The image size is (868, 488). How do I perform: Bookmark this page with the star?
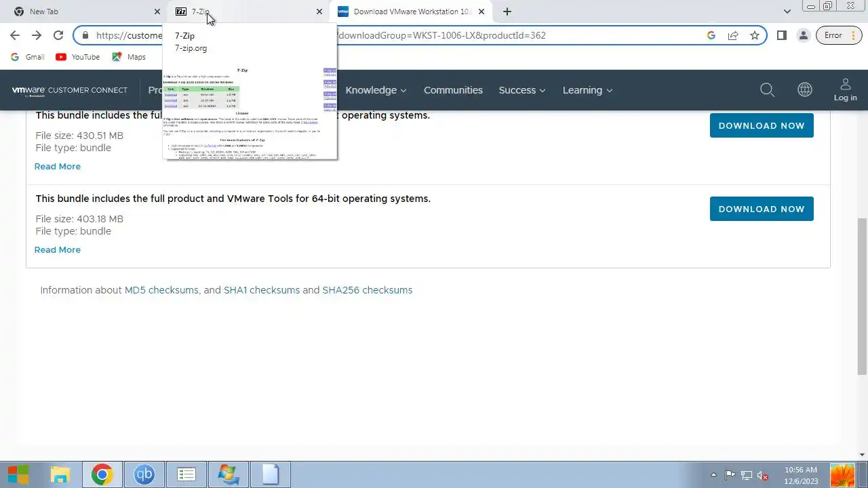755,35
